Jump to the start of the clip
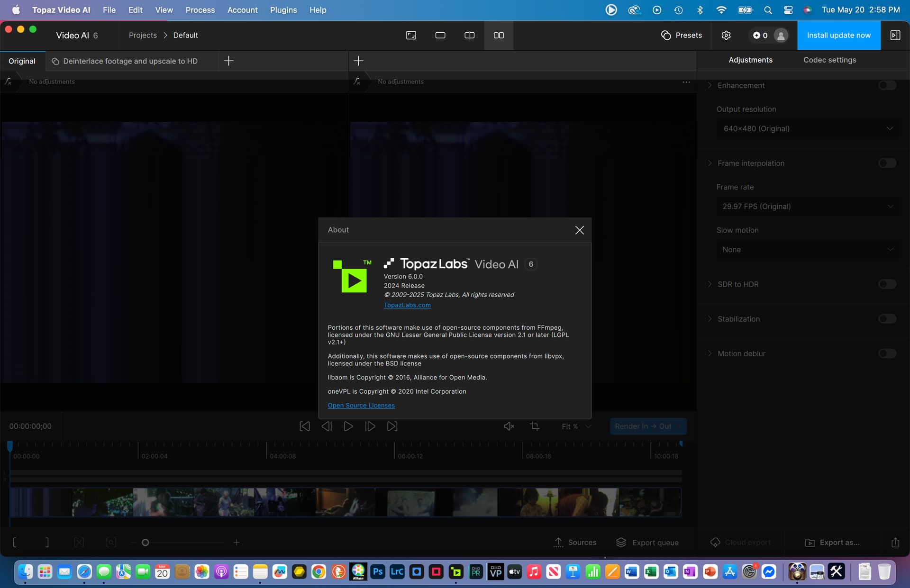Screen dimensions: 910x588 [x=305, y=426]
